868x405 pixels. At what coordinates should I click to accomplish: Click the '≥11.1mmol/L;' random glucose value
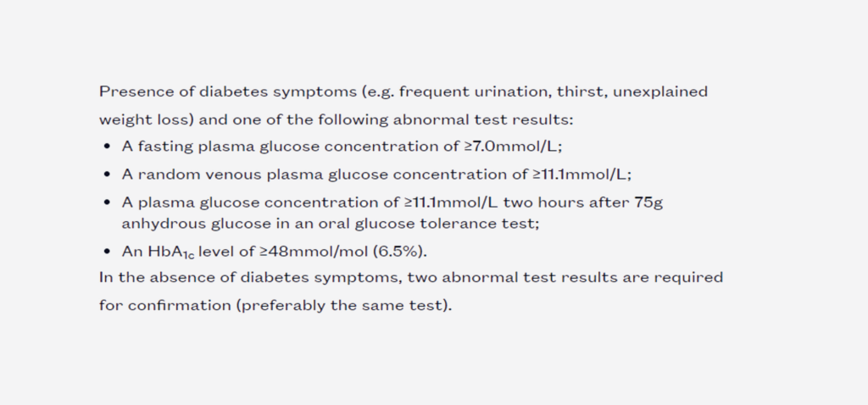pyautogui.click(x=581, y=175)
